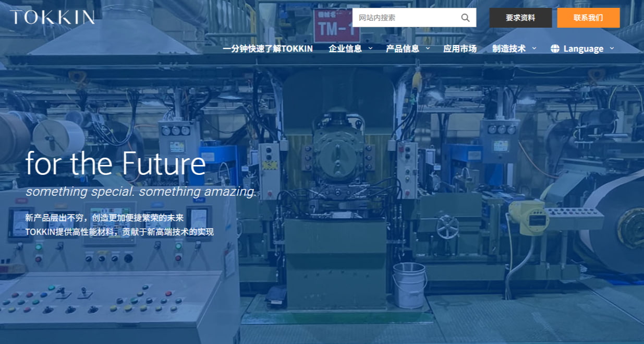The width and height of the screenshot is (644, 344).
Task: Click the text TOKKIN提供高性能材料，贡献于新高端技术的实现
Action: click(x=119, y=232)
